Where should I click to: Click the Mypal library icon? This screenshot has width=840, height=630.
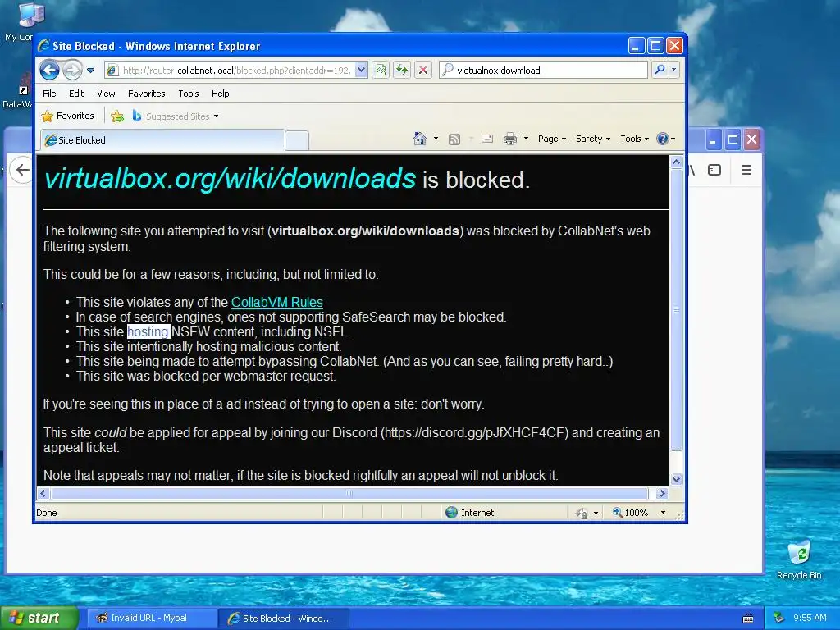click(692, 171)
